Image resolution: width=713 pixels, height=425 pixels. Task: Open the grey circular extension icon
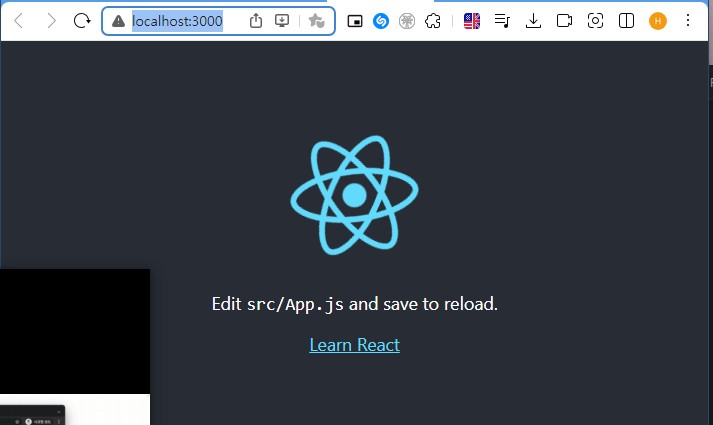[x=407, y=21]
